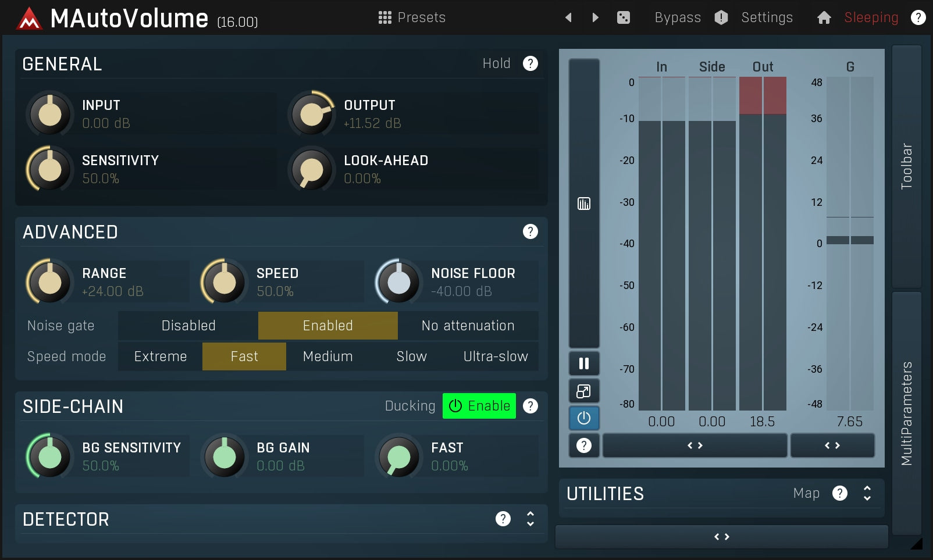Image resolution: width=933 pixels, height=560 pixels.
Task: Open the meter analyzer settings icon
Action: pyautogui.click(x=584, y=204)
